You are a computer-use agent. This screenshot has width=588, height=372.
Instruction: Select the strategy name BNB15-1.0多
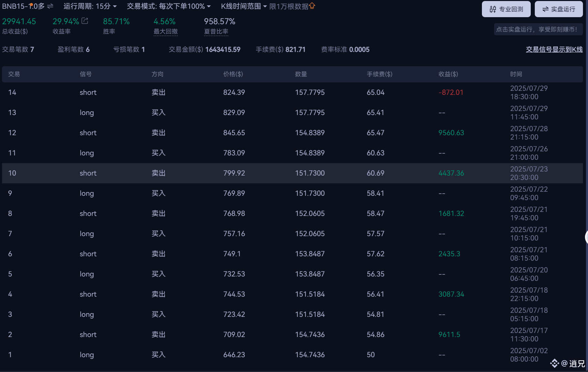24,6
